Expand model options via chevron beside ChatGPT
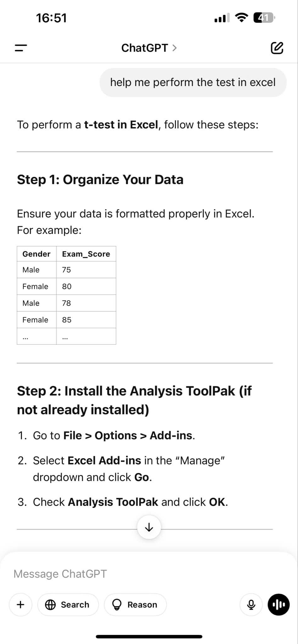This screenshot has height=644, width=298. 175,48
